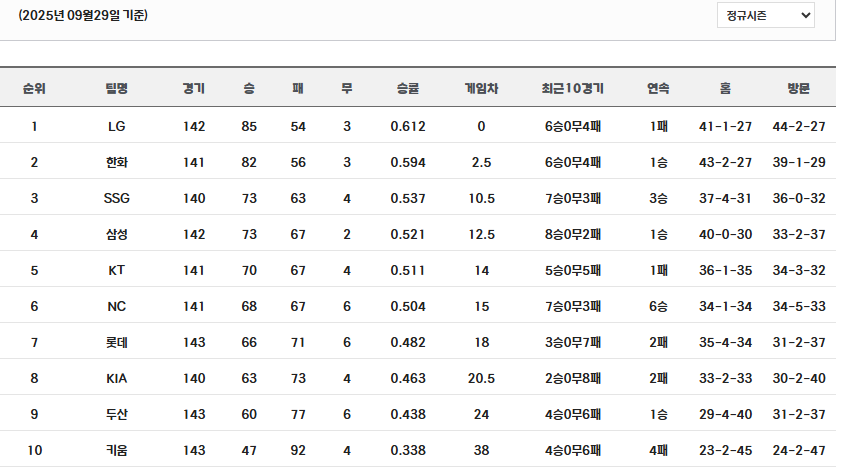Click the 패 column header

tap(298, 88)
